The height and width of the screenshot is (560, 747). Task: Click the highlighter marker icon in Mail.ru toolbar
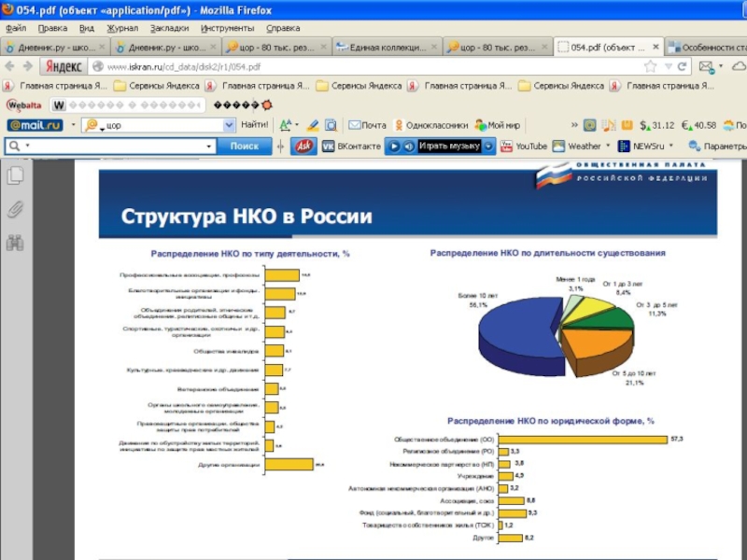coord(313,125)
